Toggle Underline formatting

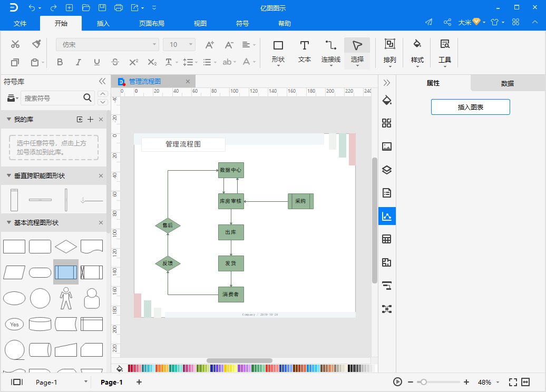tap(97, 62)
